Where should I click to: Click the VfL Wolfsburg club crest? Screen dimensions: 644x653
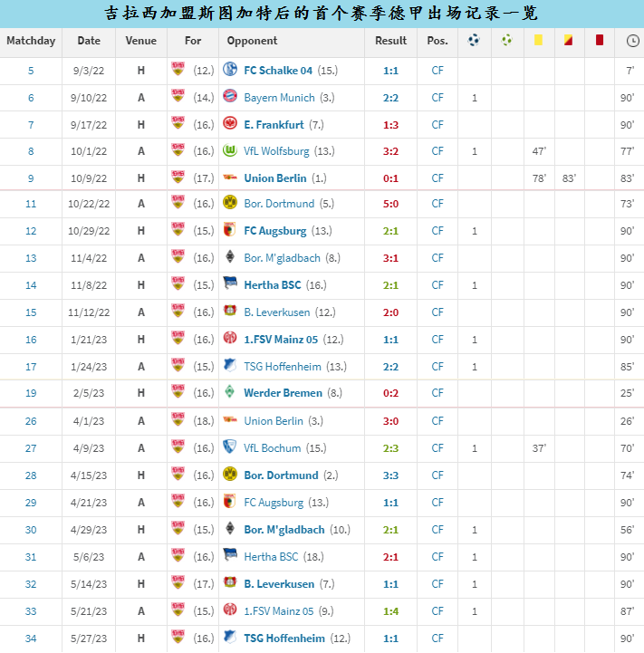[230, 151]
